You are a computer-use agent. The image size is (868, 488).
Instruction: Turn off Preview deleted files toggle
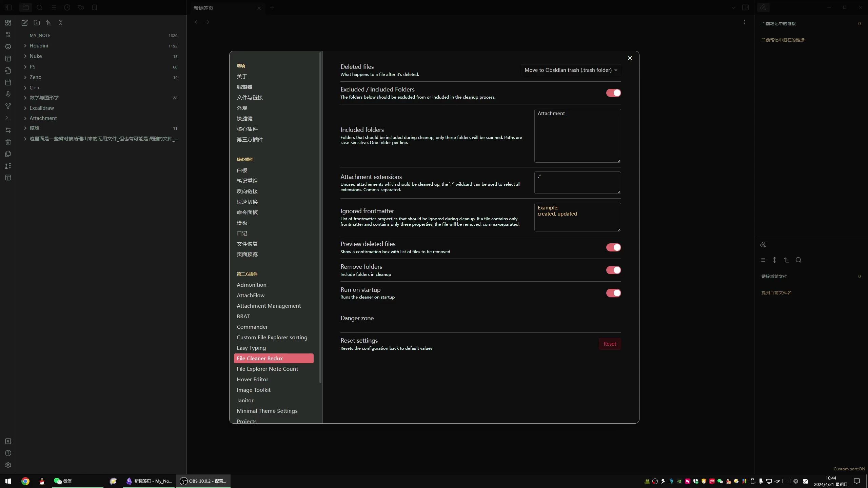point(613,247)
